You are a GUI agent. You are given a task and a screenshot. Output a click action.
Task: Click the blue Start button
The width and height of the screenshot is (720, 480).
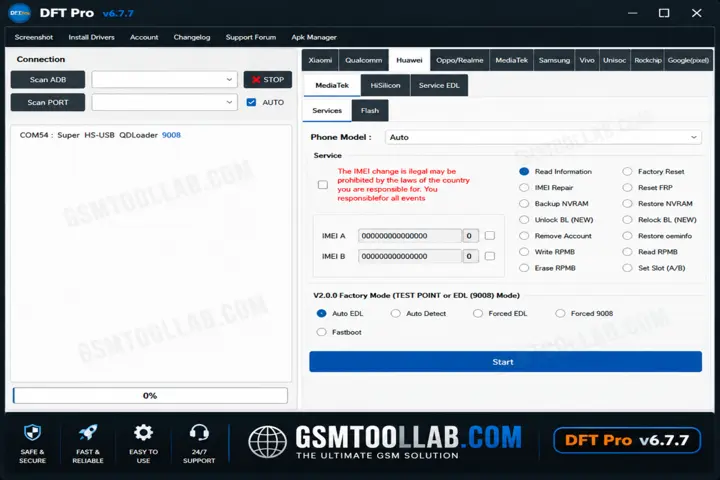click(505, 362)
